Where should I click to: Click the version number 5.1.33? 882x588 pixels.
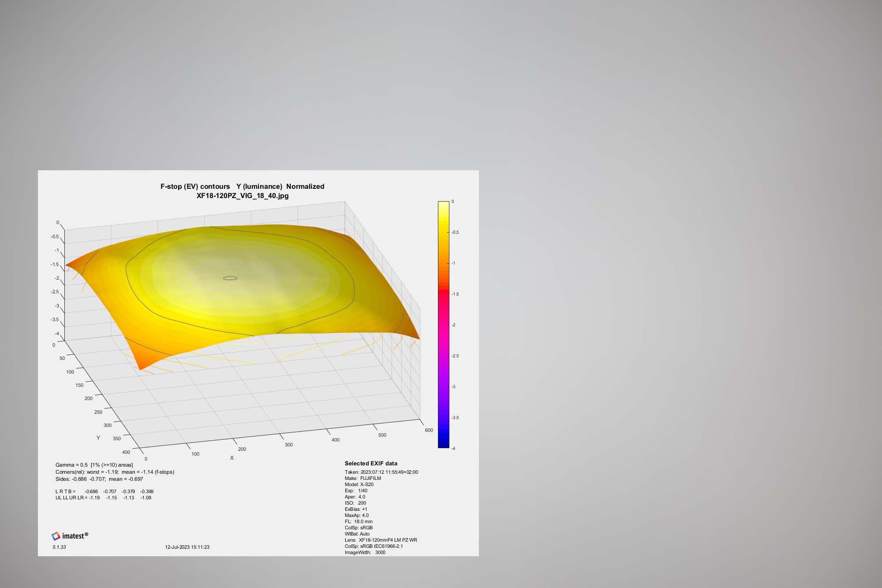coord(59,547)
